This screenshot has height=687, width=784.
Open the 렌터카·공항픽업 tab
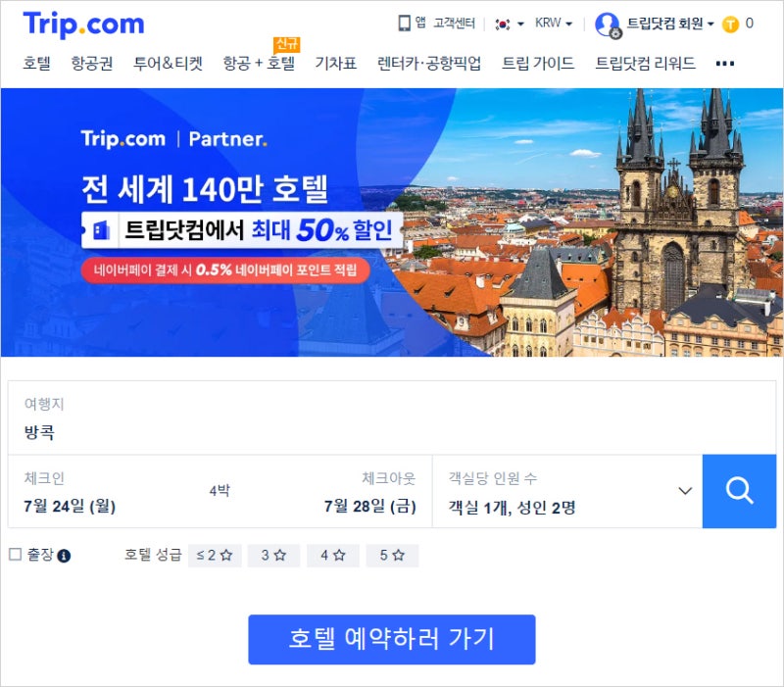tap(429, 64)
